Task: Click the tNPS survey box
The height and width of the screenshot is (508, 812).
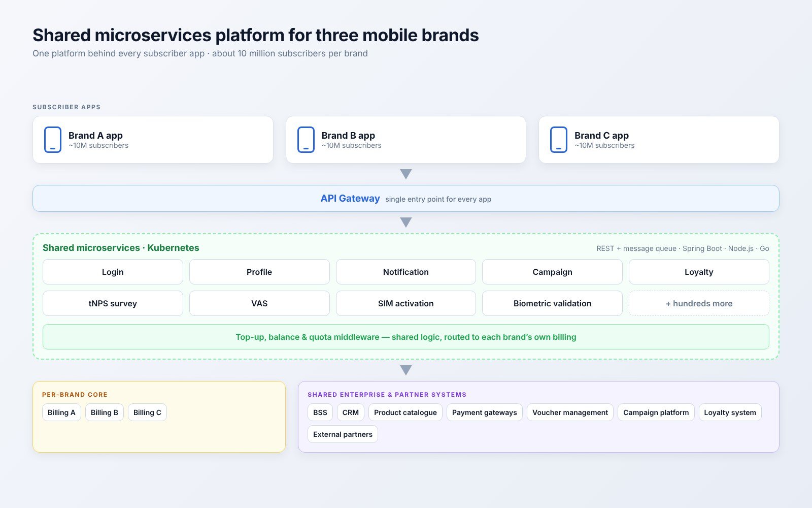Action: coord(113,303)
